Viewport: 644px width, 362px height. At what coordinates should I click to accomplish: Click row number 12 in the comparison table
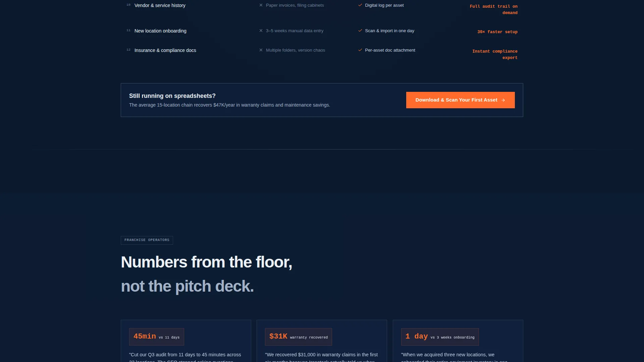tap(128, 50)
